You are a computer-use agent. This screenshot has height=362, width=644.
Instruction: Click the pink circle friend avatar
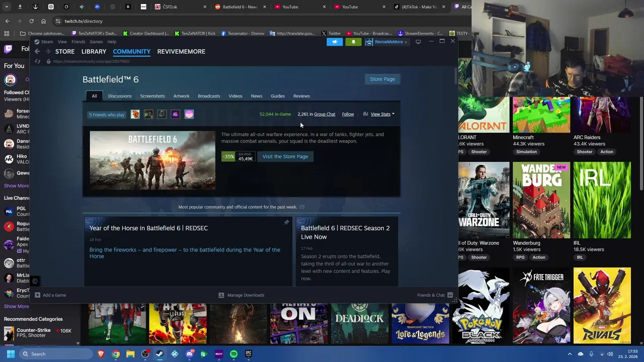189,115
